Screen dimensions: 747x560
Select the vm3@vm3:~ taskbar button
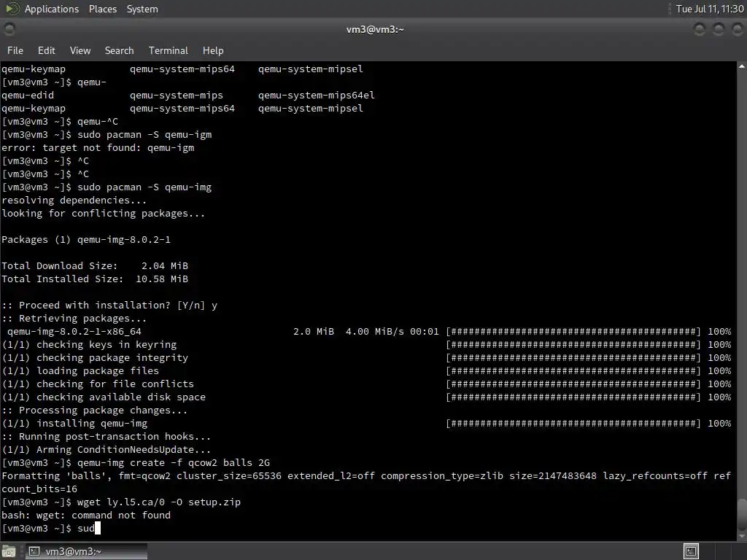coord(86,551)
